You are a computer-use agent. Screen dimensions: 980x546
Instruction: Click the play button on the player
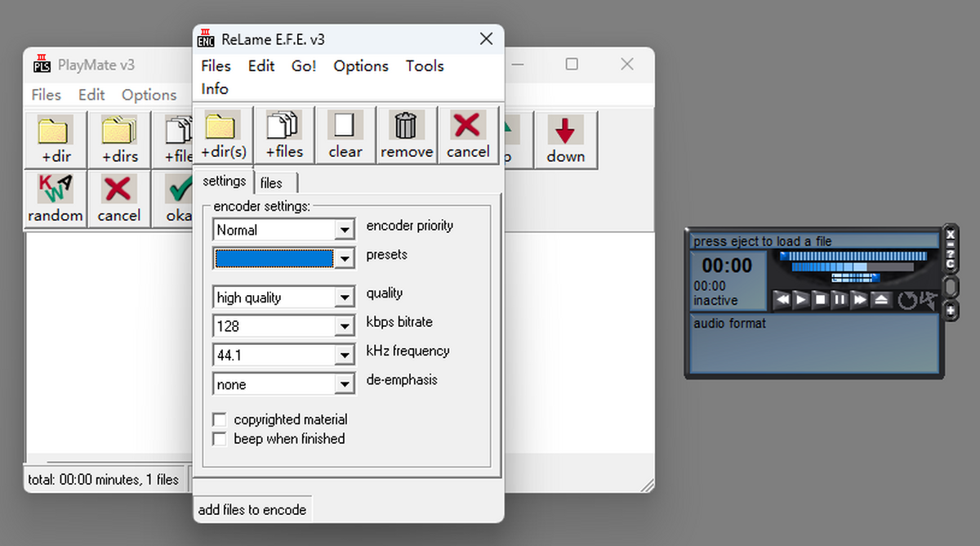tap(801, 300)
